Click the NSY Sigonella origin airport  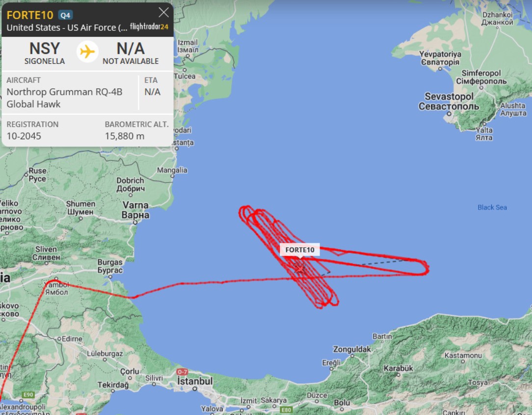(x=45, y=53)
